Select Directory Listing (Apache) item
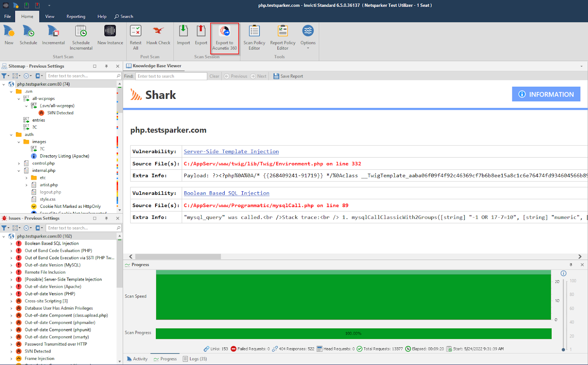Viewport: 588px width, 365px height. pyautogui.click(x=64, y=156)
